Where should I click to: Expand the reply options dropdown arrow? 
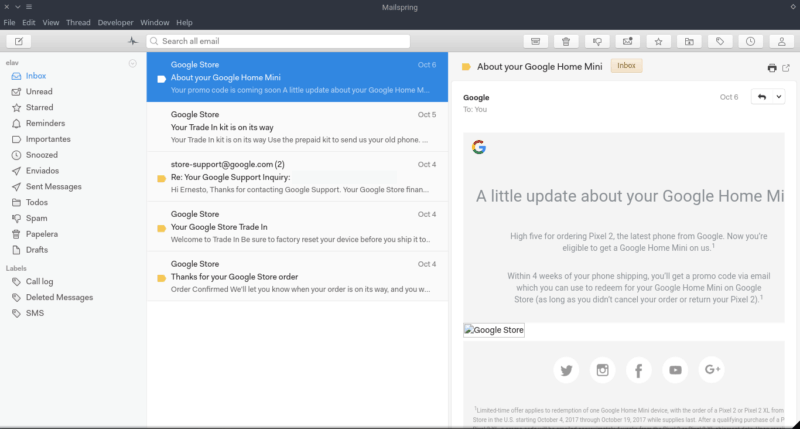[778, 97]
